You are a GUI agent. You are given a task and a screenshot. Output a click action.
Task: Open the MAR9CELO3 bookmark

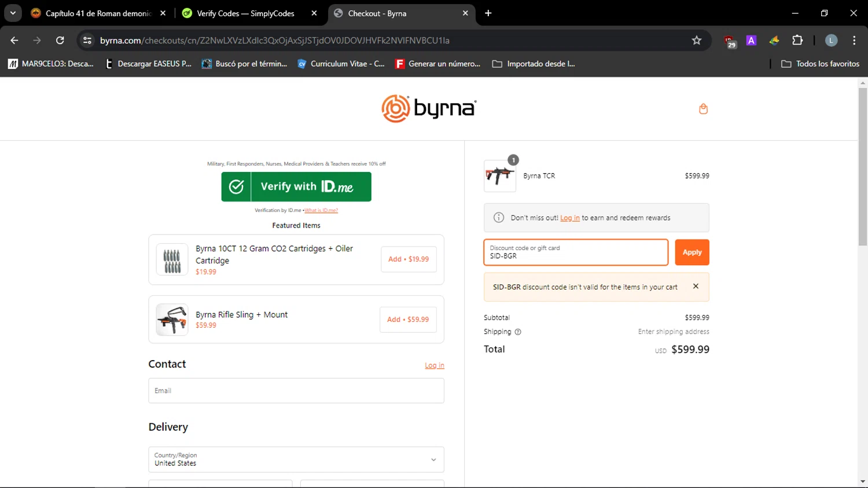[x=51, y=64]
